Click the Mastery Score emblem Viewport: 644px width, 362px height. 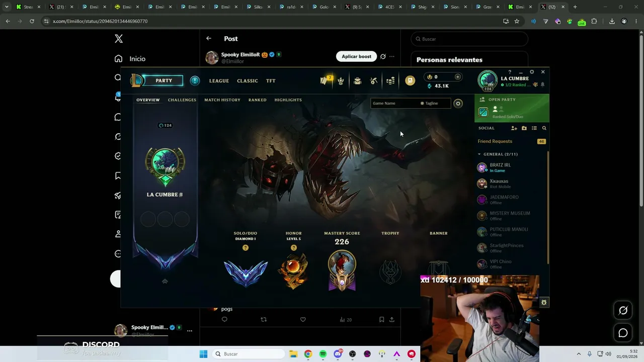coord(342,270)
